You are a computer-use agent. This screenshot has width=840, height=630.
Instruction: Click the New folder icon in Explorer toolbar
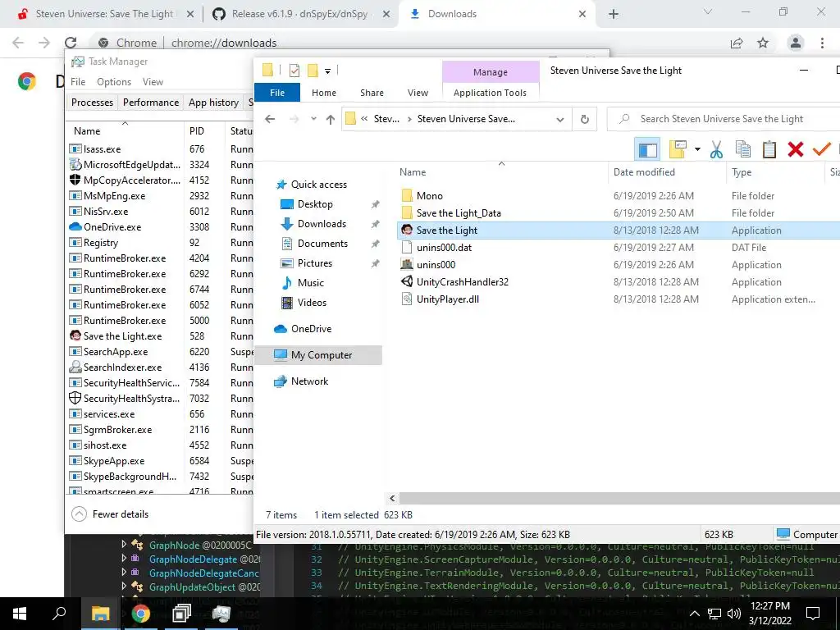coord(313,71)
